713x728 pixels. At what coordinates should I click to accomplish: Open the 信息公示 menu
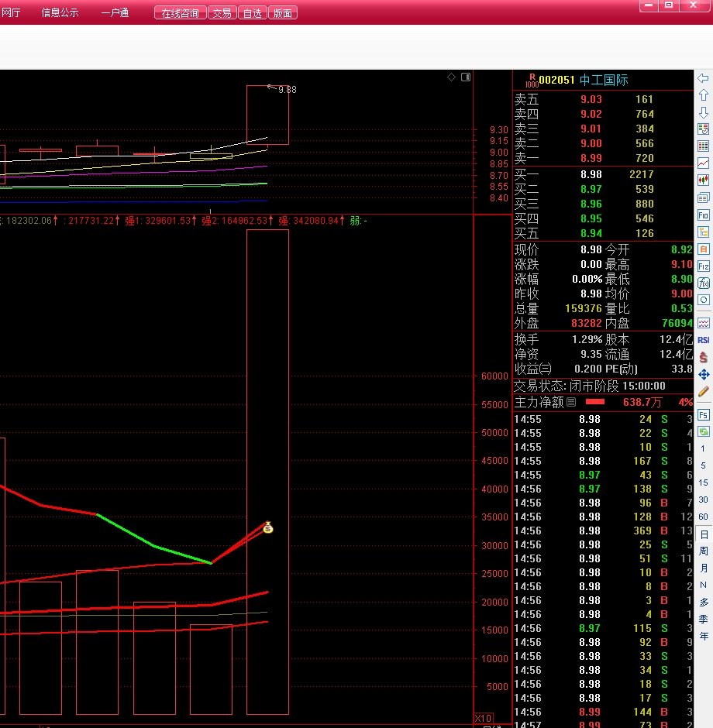[60, 13]
